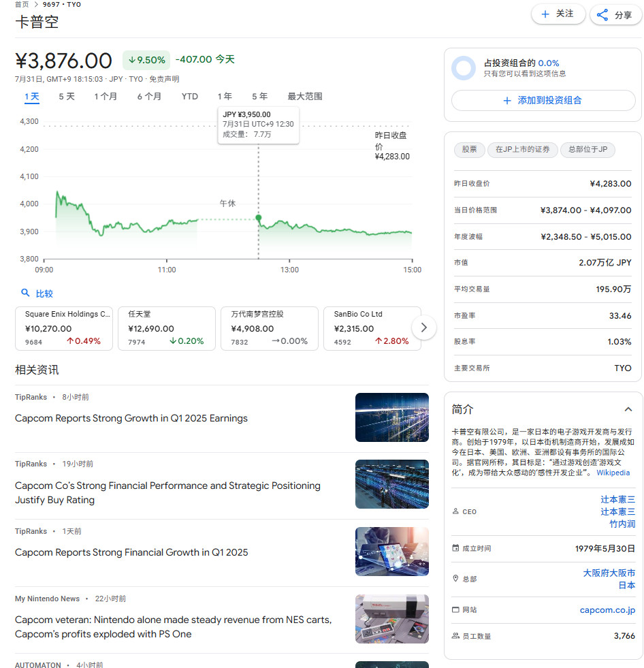The width and height of the screenshot is (644, 668).
Task: Click the next arrow in comparison carousel
Action: [424, 328]
